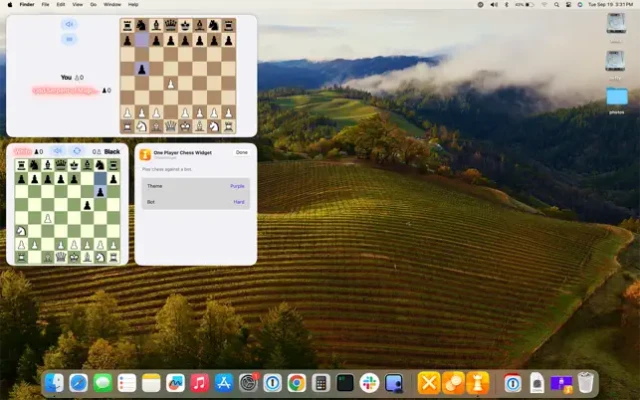Click the menu button below the sound button
The width and height of the screenshot is (640, 400).
coord(69,39)
